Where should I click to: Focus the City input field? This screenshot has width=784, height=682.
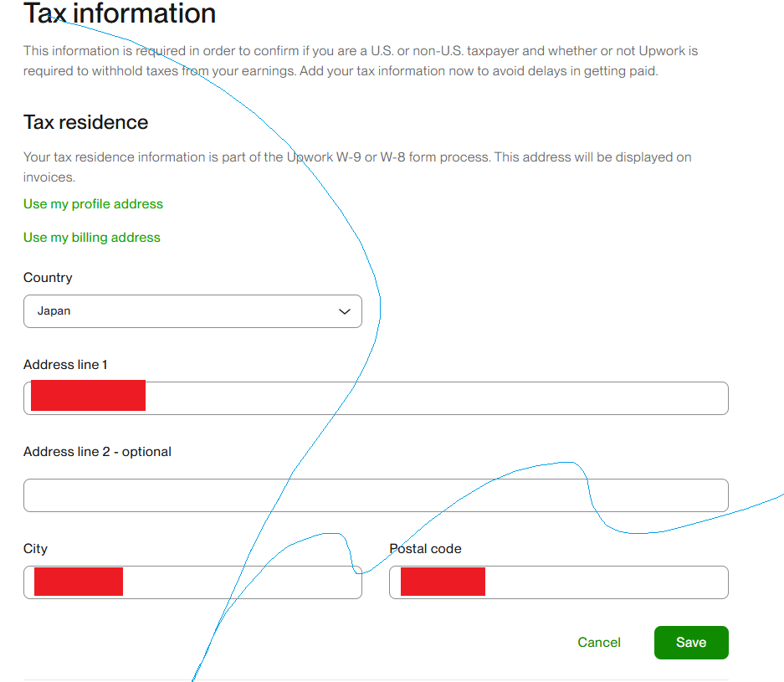click(192, 582)
